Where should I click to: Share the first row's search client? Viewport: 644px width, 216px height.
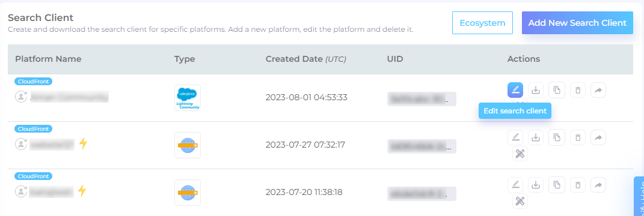tap(598, 90)
